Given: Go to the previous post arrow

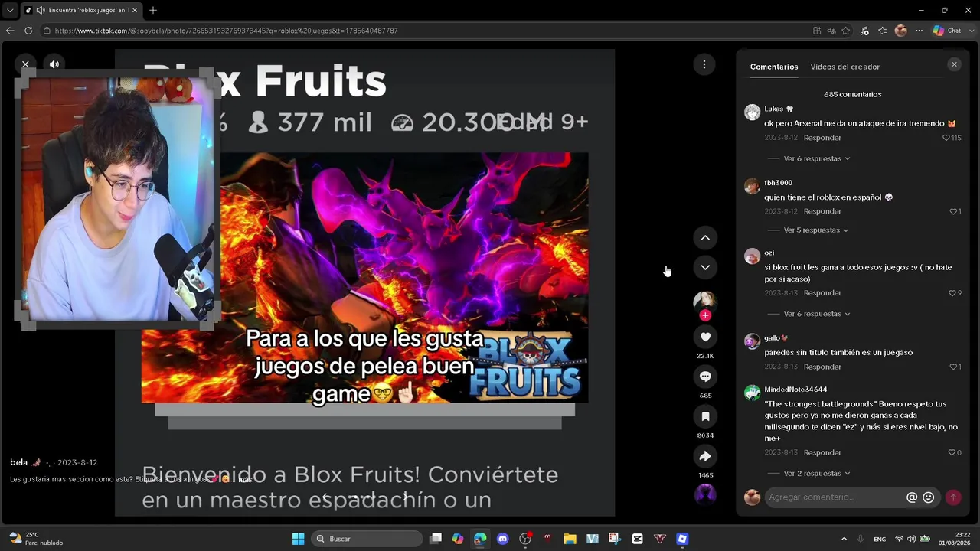Looking at the screenshot, I should pos(705,238).
